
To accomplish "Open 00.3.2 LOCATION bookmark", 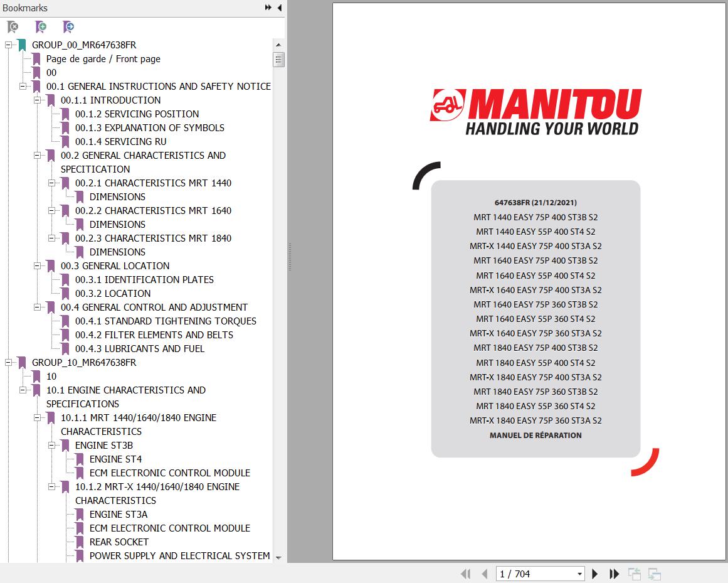I will 113,294.
